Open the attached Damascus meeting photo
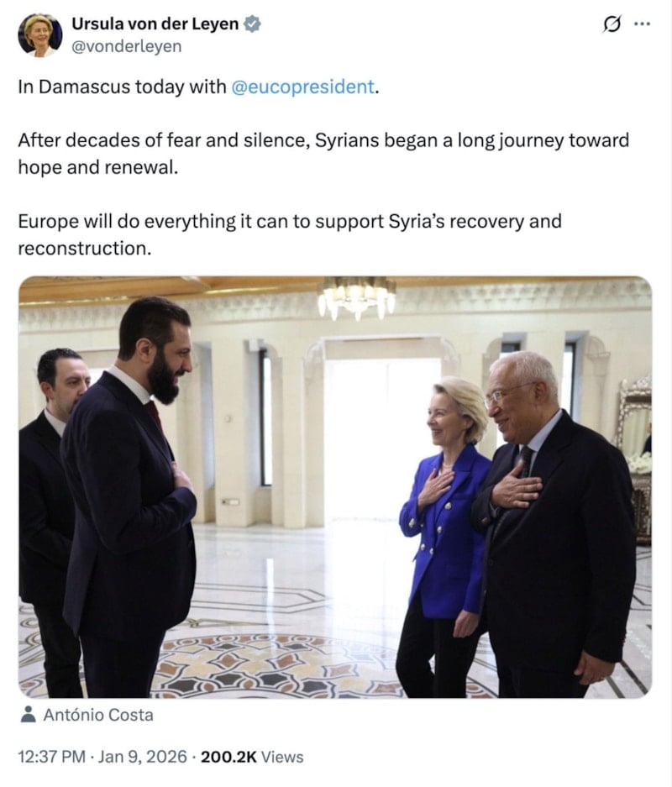 pos(335,487)
